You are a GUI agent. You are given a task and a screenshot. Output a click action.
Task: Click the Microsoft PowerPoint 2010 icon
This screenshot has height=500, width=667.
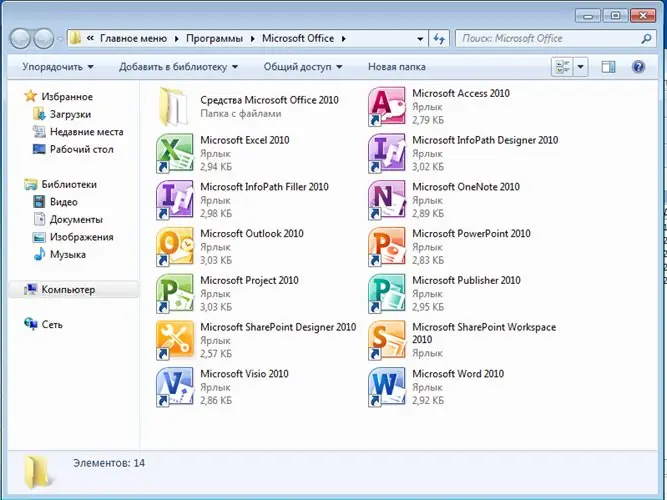(387, 247)
